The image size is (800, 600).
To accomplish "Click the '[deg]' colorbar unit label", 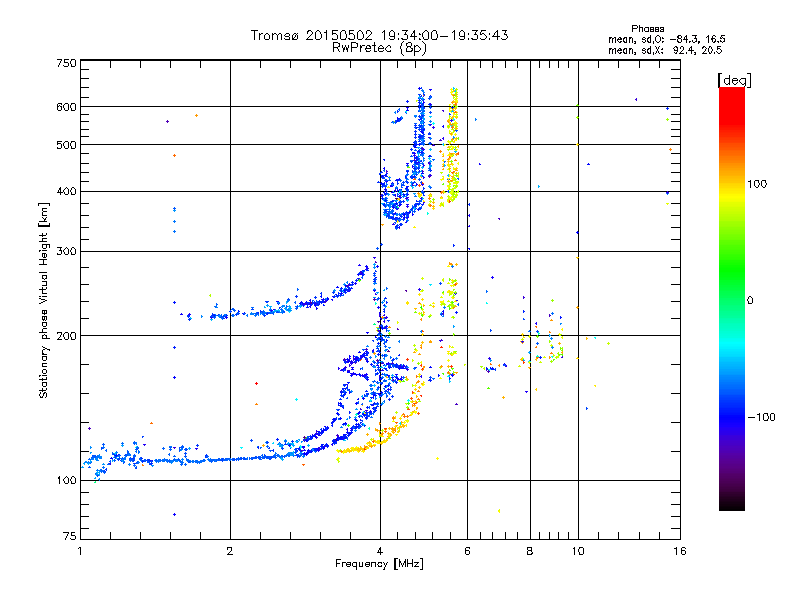I will point(734,81).
